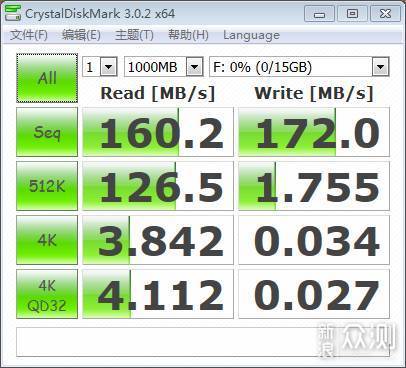The height and width of the screenshot is (368, 406).
Task: Open the 1000MB test size dropdown
Action: click(x=164, y=67)
